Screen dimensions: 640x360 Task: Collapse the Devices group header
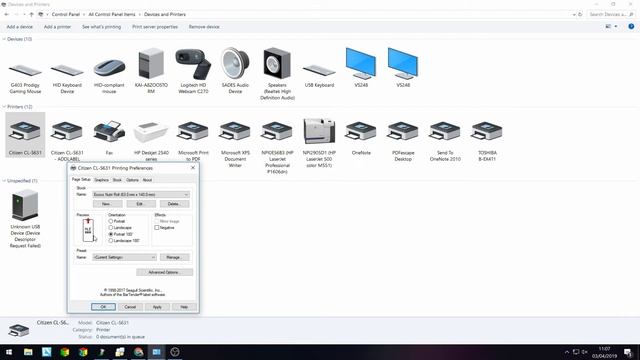4,39
